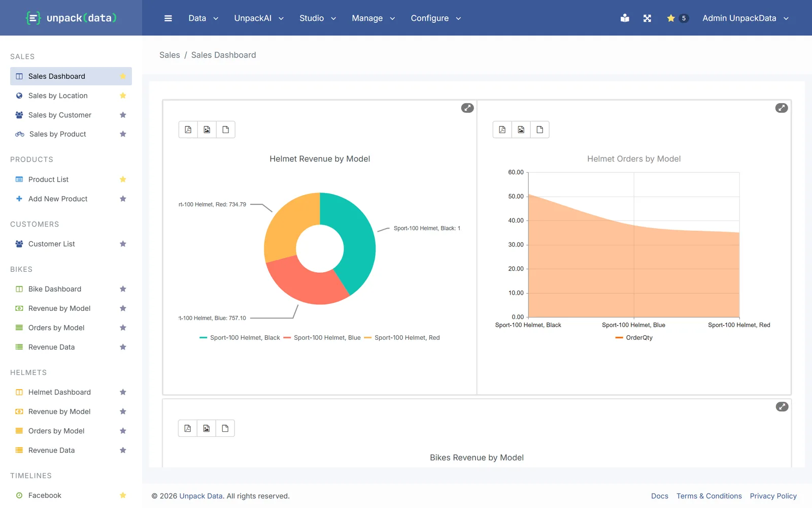Click the Unpack Data footer link
Viewport: 812px width, 508px height.
(201, 496)
